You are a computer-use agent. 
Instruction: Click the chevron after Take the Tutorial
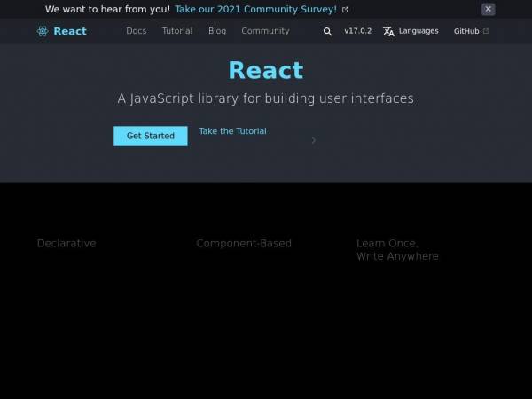314,140
